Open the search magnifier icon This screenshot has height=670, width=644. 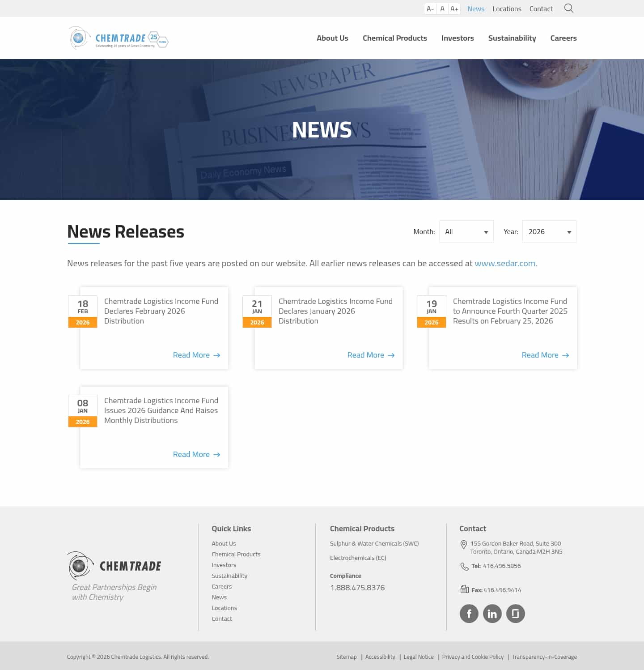(x=568, y=8)
